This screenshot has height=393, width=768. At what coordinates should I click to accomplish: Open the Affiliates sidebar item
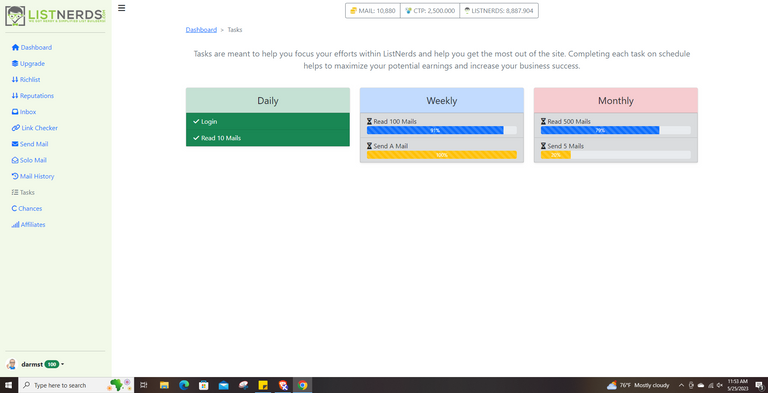pyautogui.click(x=28, y=224)
